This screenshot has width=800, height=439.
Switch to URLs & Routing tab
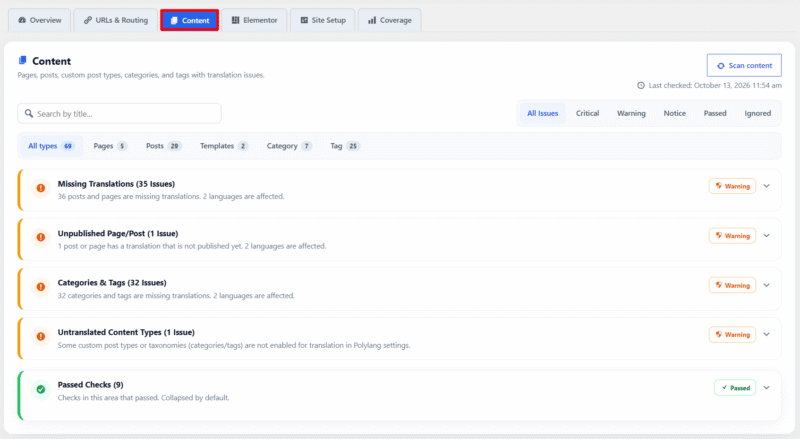(x=116, y=20)
